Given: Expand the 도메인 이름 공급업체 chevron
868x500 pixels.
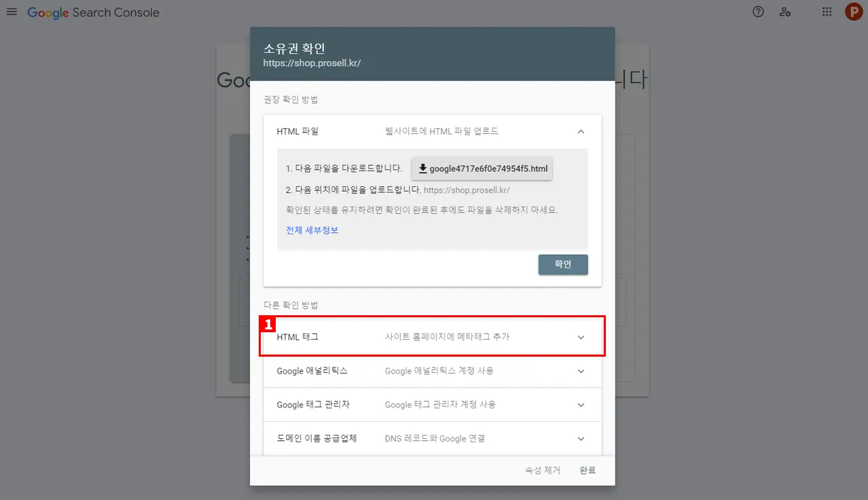Looking at the screenshot, I should tap(581, 439).
